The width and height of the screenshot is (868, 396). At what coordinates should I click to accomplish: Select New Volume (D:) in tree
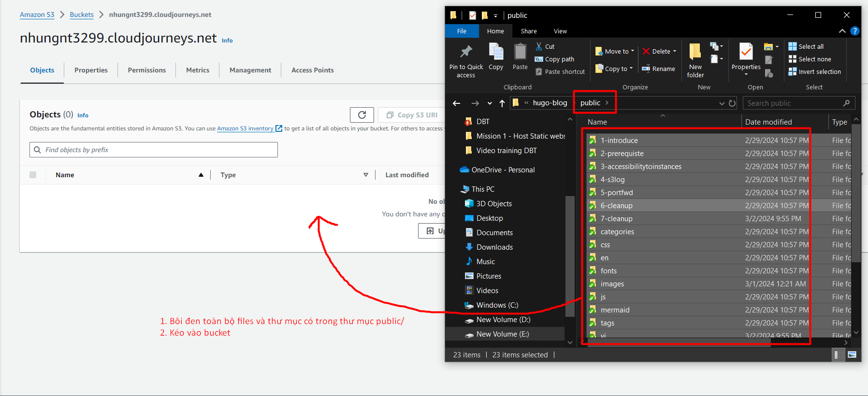point(503,320)
